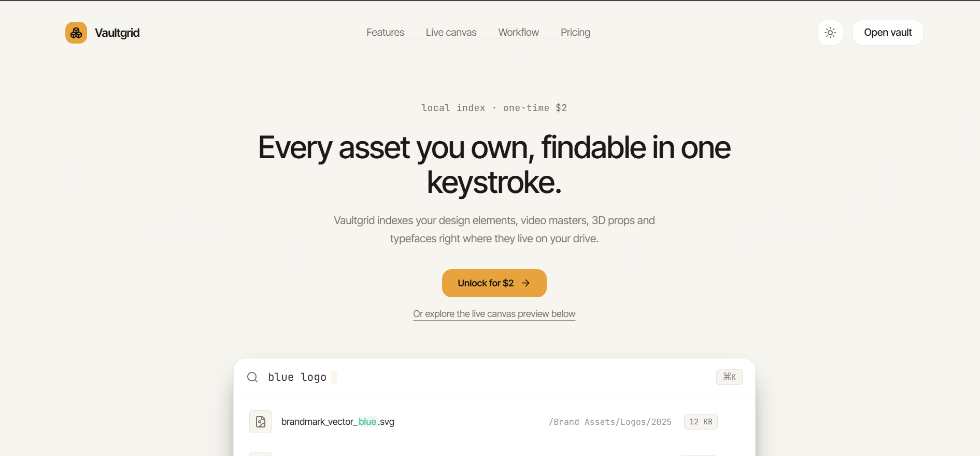The width and height of the screenshot is (980, 456).
Task: Click the Unlock for $2 button
Action: pos(494,283)
